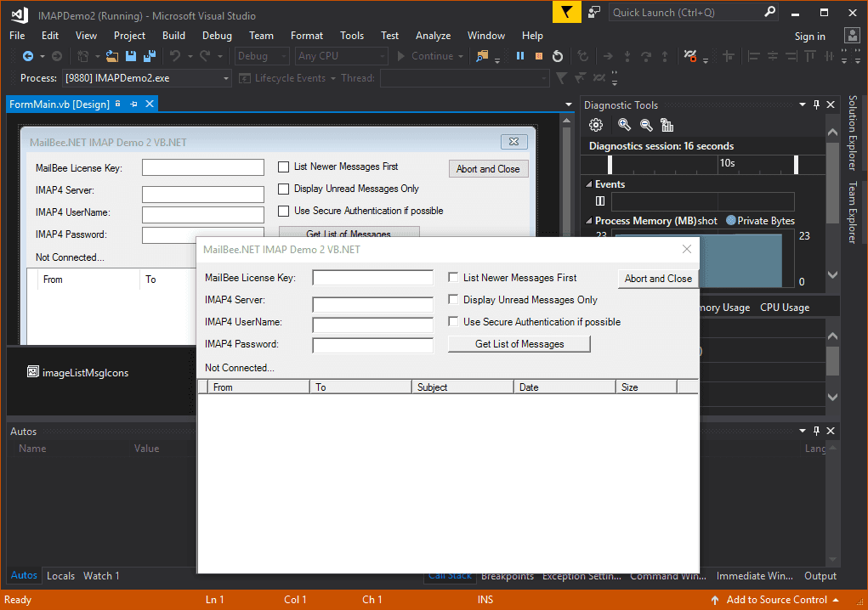Collapse the Events section
The width and height of the screenshot is (868, 610).
click(588, 184)
